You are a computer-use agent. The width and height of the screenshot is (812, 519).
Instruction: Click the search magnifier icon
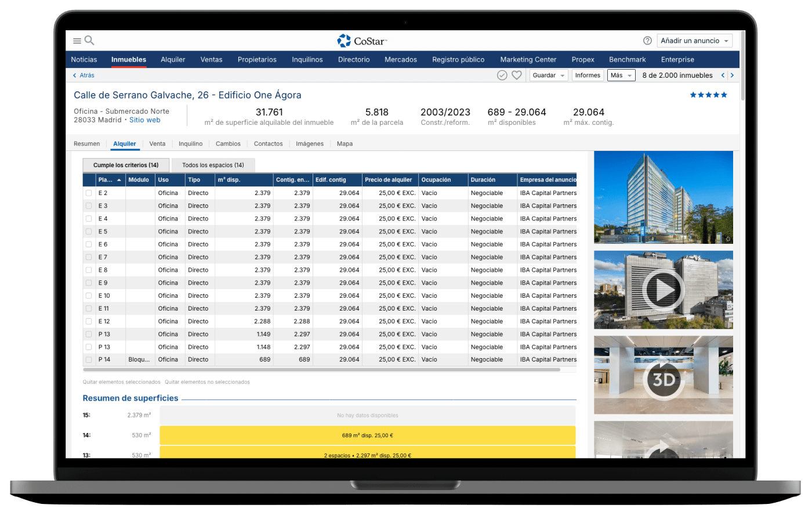tap(89, 40)
